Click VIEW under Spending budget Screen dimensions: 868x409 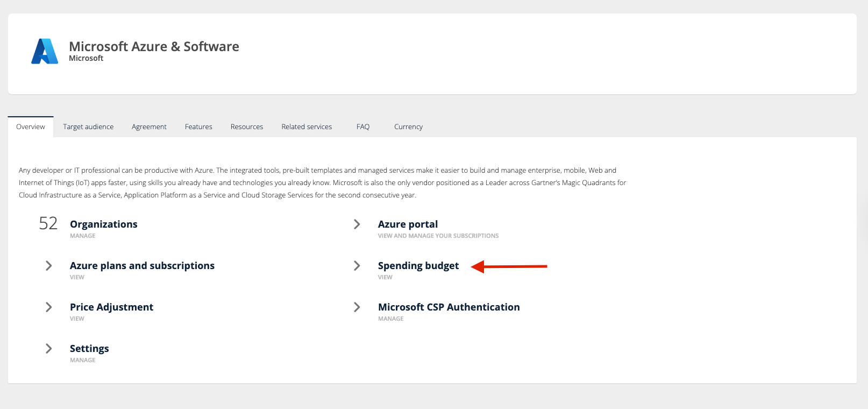pos(385,277)
